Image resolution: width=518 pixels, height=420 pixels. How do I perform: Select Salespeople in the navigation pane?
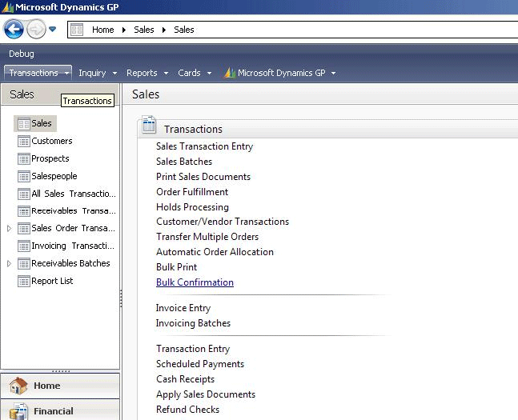click(x=54, y=176)
